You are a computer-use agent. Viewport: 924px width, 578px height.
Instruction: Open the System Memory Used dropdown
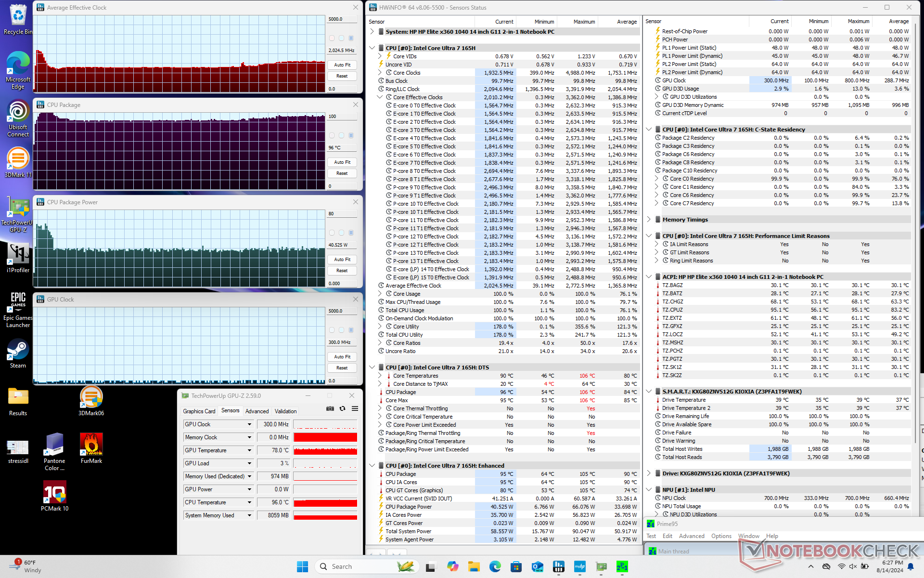click(x=249, y=515)
